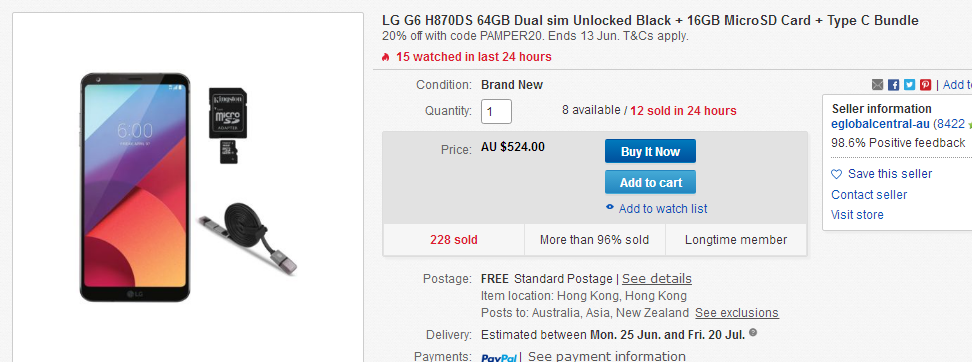972x362 pixels.
Task: Click the 228 sold link
Action: (454, 240)
